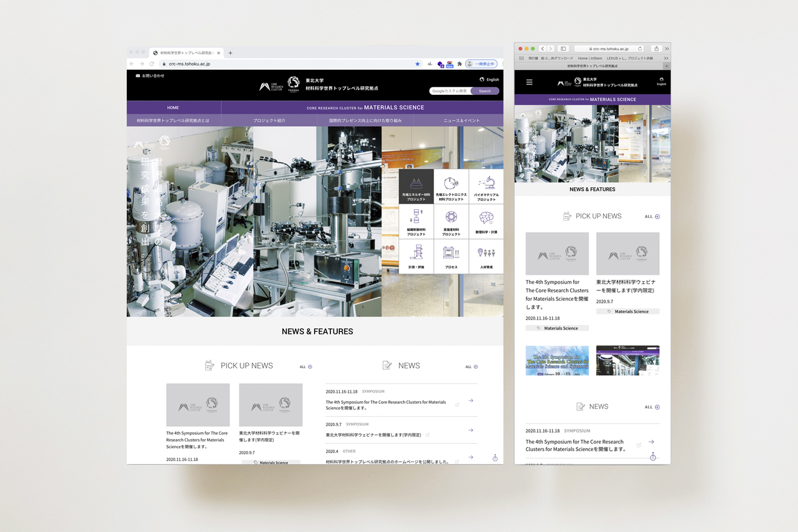
Task: Toggle the Safari sidebar button
Action: click(563, 49)
